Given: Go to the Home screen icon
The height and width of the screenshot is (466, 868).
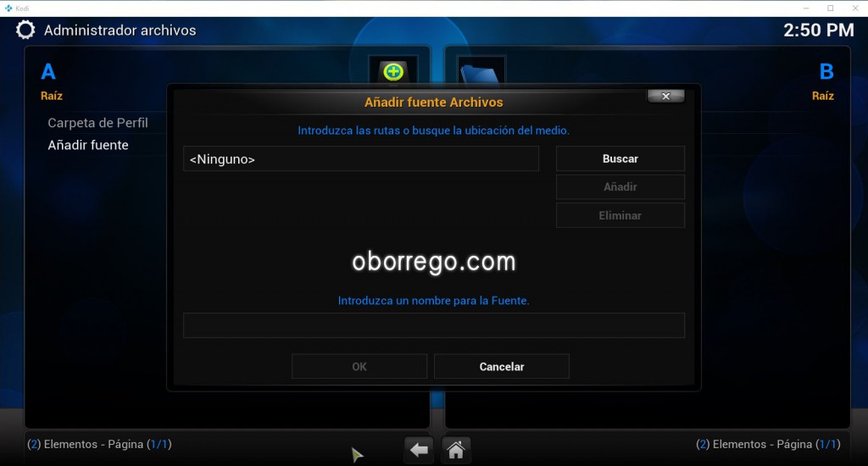Looking at the screenshot, I should point(455,450).
